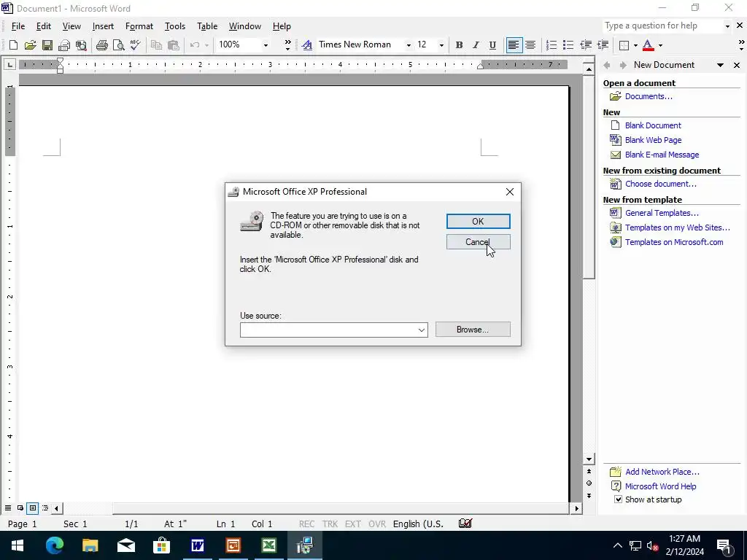Toggle the REC macro recording indicator
The image size is (747, 560).
click(x=307, y=524)
